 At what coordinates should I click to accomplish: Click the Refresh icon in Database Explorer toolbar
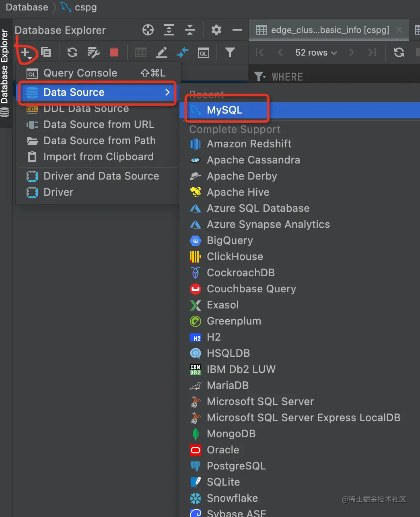[72, 52]
